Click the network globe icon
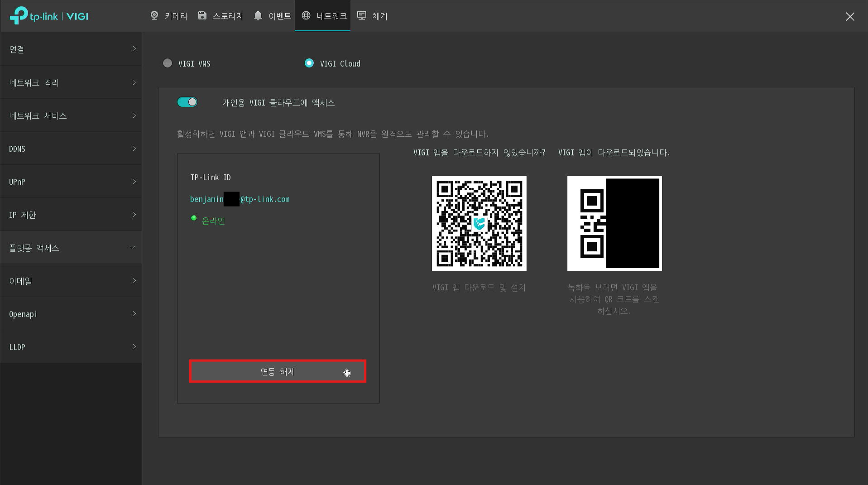The image size is (868, 485). 306,16
